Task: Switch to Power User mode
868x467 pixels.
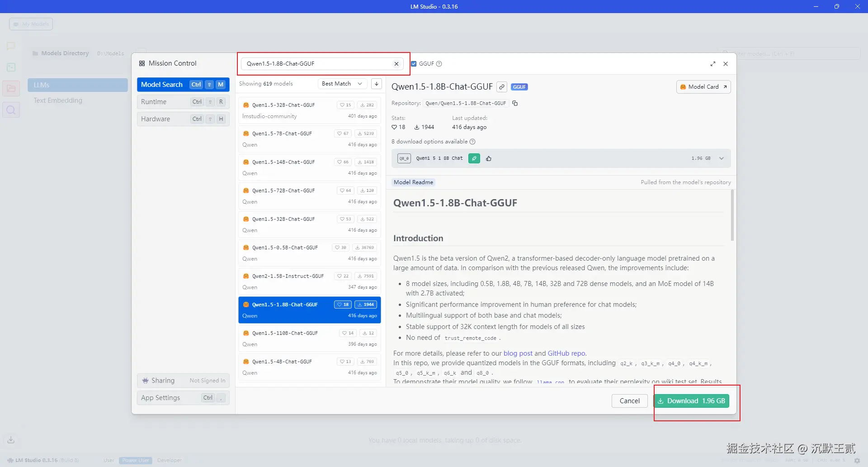Action: (x=136, y=460)
